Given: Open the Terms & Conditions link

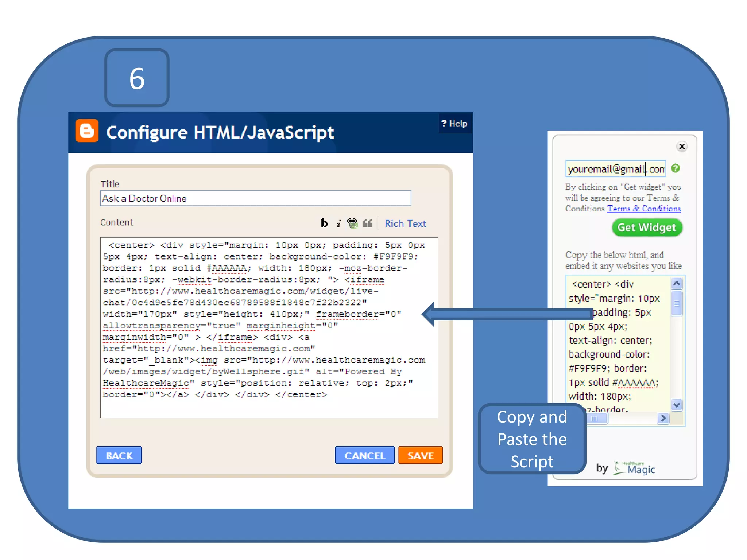Looking at the screenshot, I should pos(644,209).
